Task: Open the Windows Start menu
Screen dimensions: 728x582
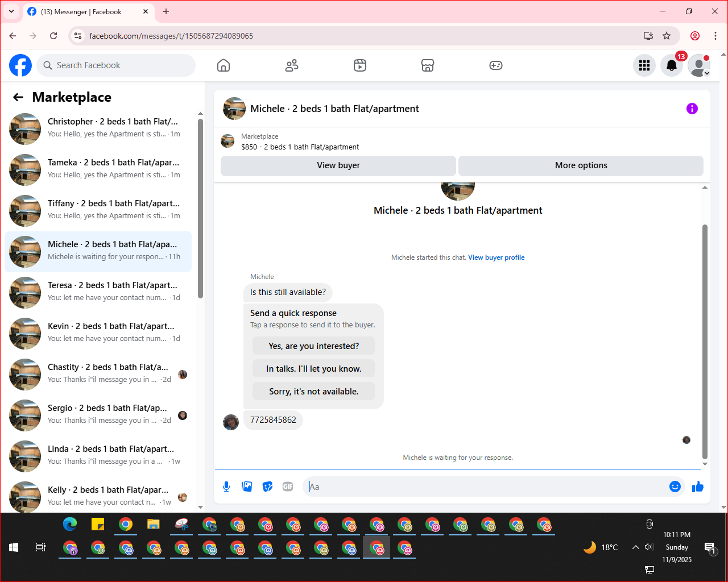Action: pyautogui.click(x=14, y=547)
